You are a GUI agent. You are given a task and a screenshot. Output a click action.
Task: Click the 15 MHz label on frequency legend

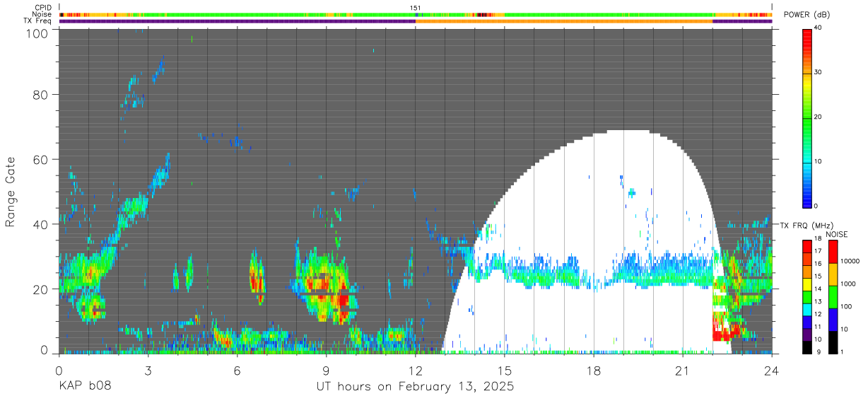(818, 276)
